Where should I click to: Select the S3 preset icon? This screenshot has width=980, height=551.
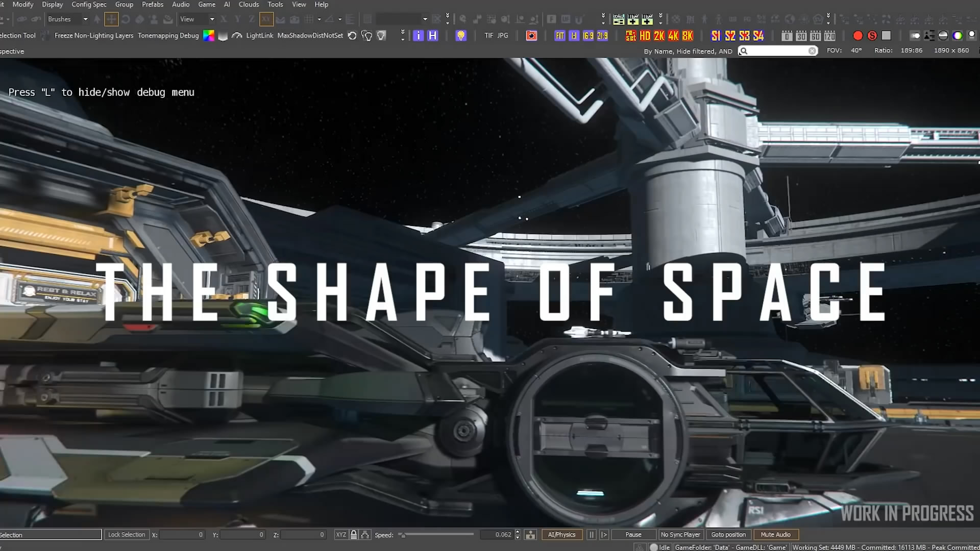coord(744,35)
